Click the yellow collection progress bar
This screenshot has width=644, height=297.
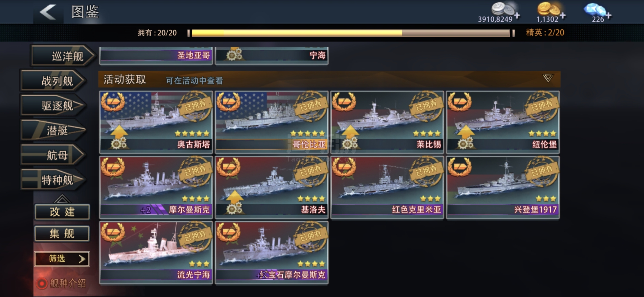tap(351, 33)
